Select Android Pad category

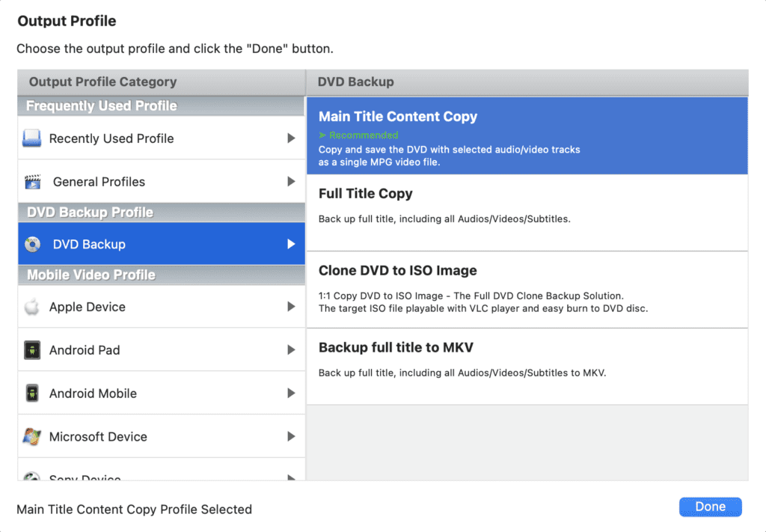coord(162,349)
